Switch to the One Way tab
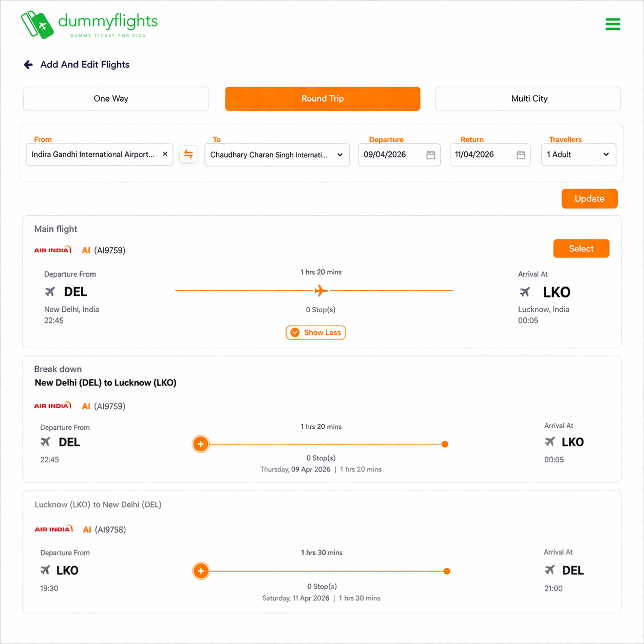 pos(116,99)
